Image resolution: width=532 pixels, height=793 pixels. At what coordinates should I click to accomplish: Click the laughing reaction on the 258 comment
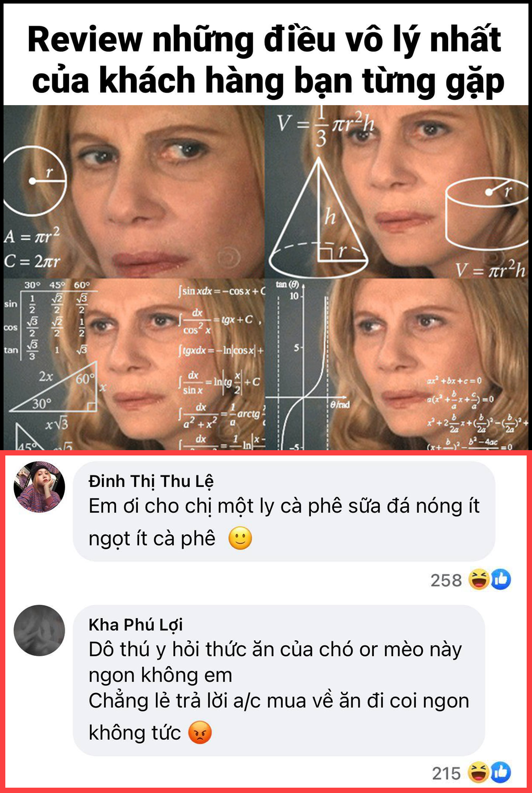pyautogui.click(x=479, y=580)
